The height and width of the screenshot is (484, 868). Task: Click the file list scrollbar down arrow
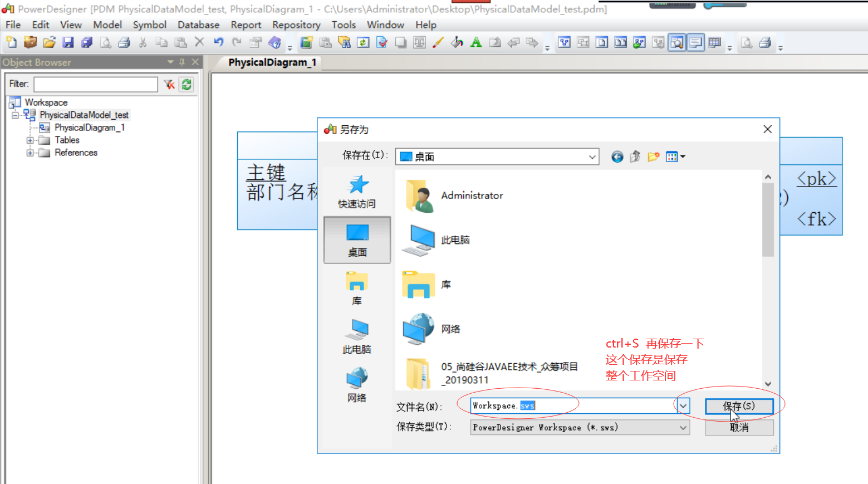768,384
